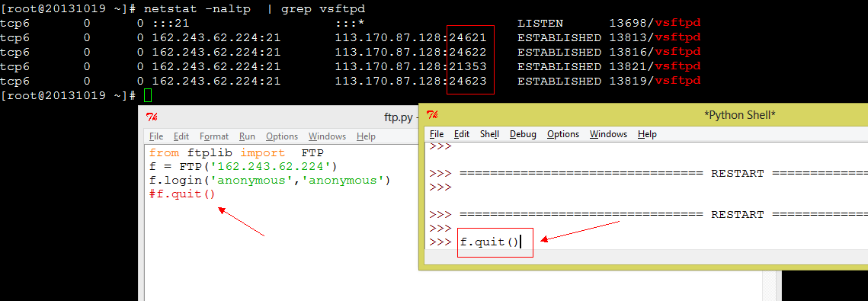
Task: Open Help menu in Python Shell
Action: (647, 134)
